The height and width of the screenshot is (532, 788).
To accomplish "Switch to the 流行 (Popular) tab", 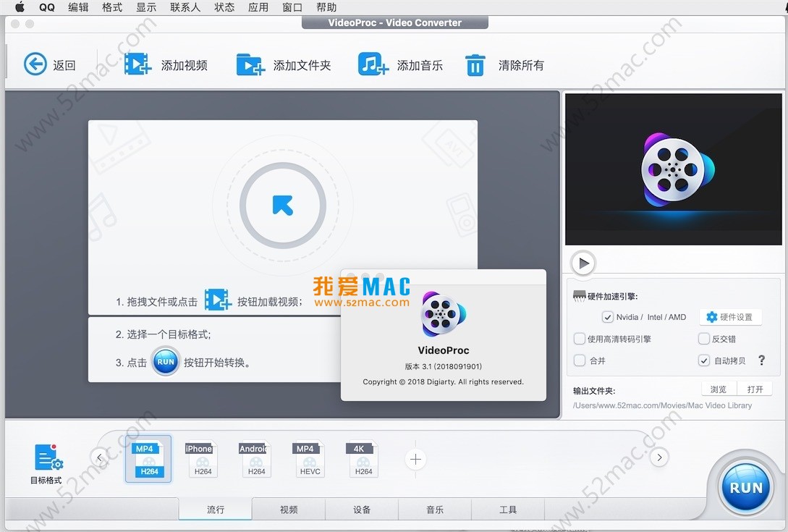I will tap(216, 510).
